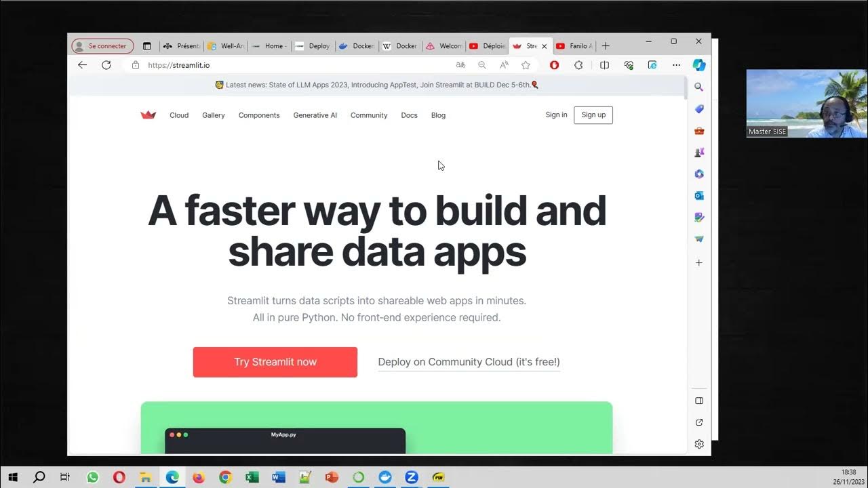The image size is (868, 488).
Task: Click the translate page icon
Action: click(x=460, y=65)
